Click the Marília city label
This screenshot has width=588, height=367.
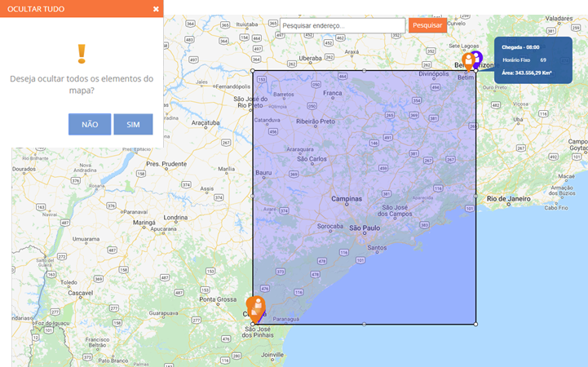click(x=227, y=169)
